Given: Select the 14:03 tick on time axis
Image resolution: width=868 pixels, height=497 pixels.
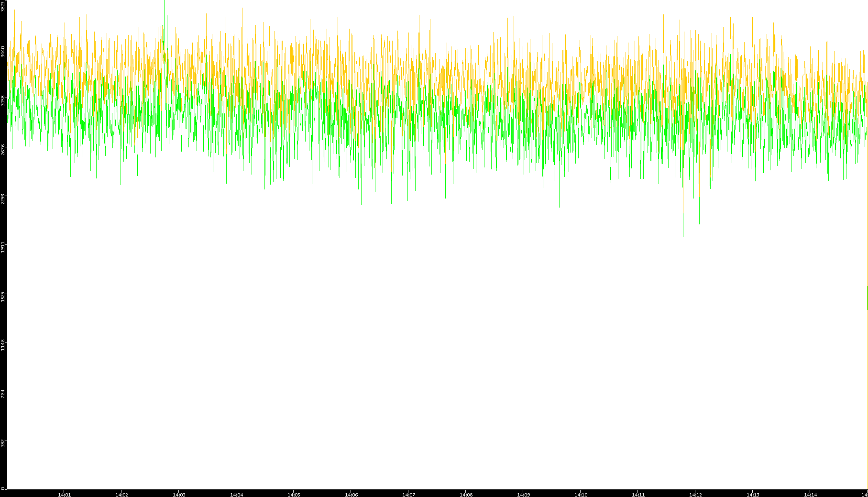Looking at the screenshot, I should pos(179,495).
